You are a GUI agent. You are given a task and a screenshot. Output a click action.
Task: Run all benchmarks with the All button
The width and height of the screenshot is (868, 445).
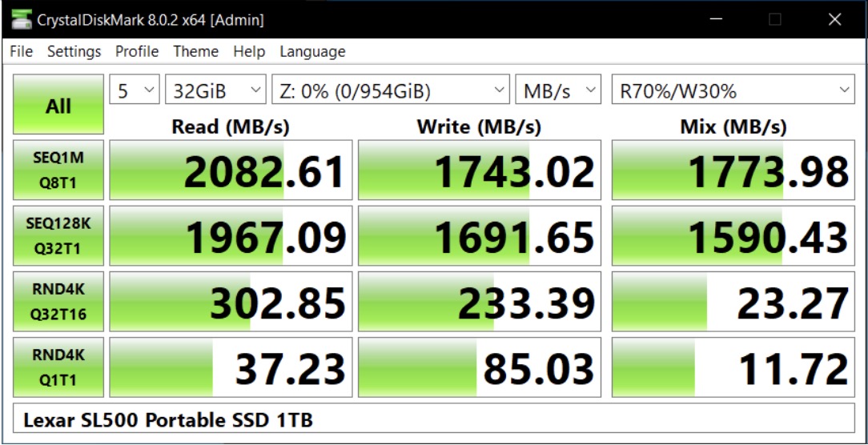pos(58,104)
